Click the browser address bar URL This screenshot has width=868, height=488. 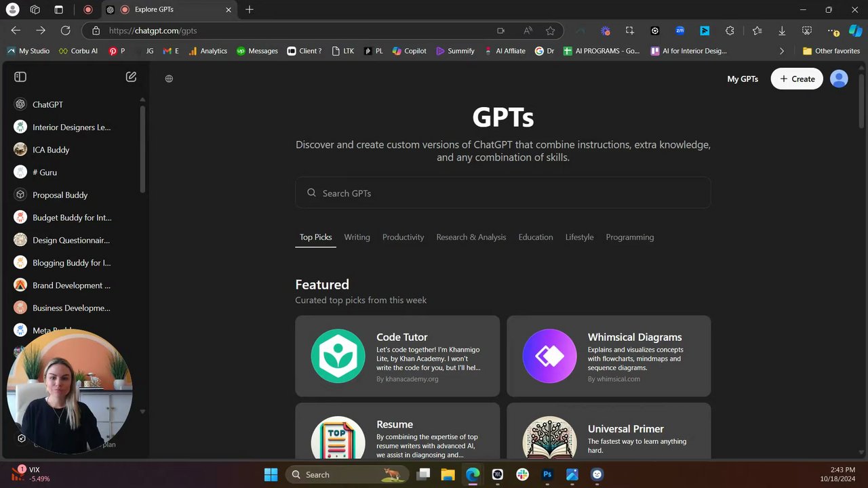coord(153,30)
